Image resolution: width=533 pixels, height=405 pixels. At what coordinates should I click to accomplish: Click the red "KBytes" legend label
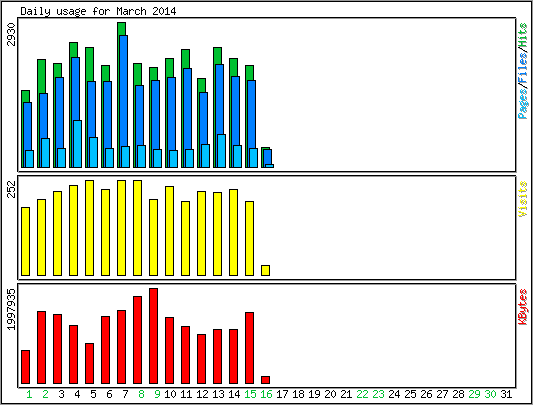click(523, 307)
